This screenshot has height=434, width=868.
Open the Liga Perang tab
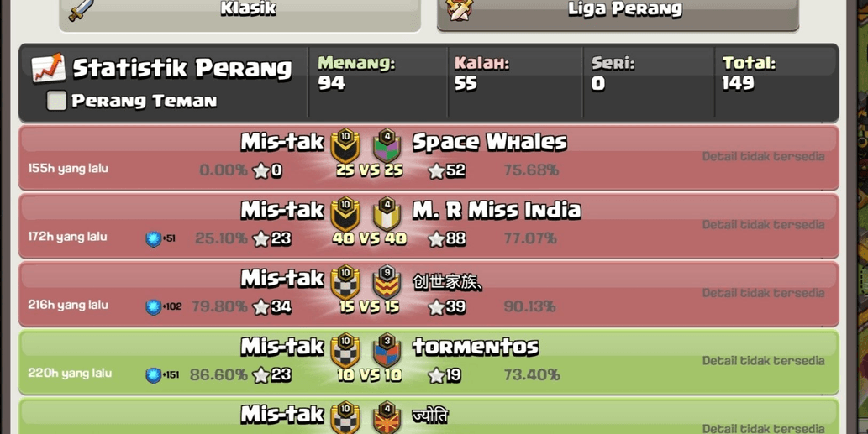(618, 12)
